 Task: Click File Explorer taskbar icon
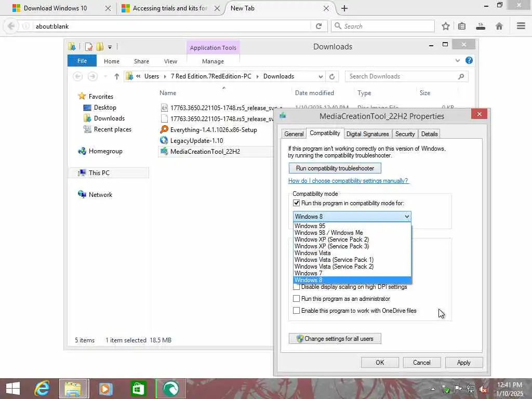74,389
